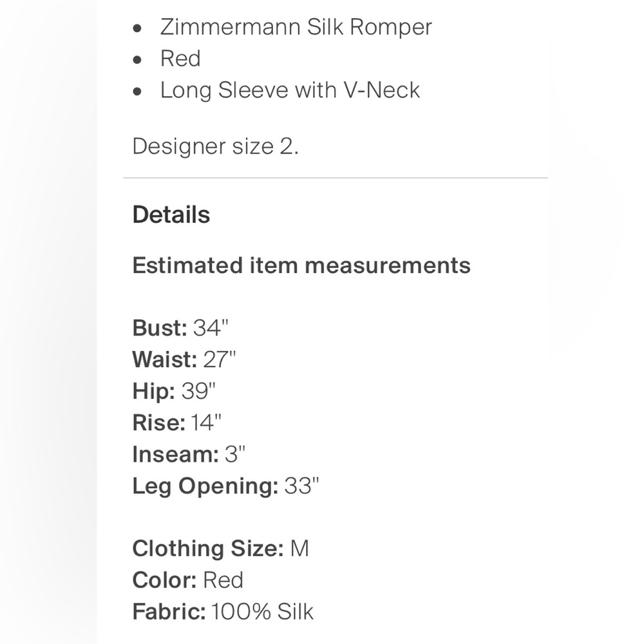Click the Color Red detail line
Screen dimensions: 644x644
pos(187,580)
